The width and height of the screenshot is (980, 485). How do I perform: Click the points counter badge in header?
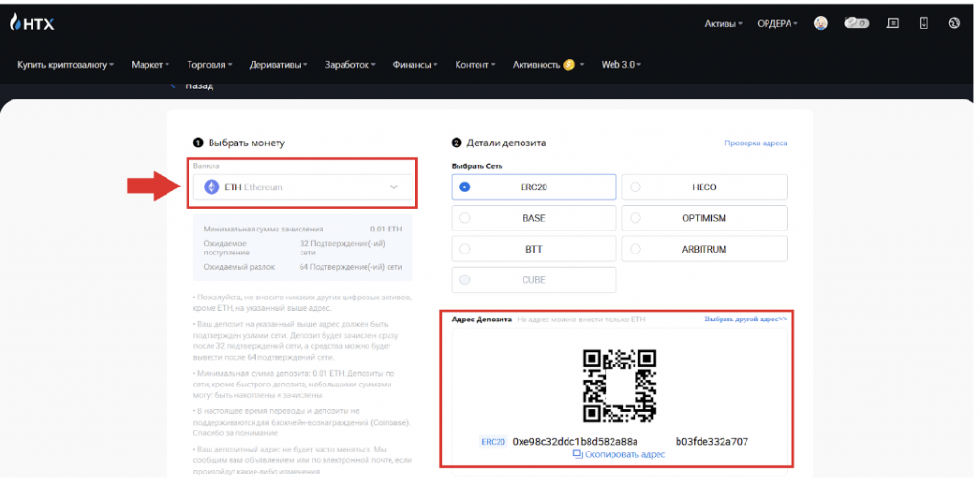pyautogui.click(x=857, y=23)
